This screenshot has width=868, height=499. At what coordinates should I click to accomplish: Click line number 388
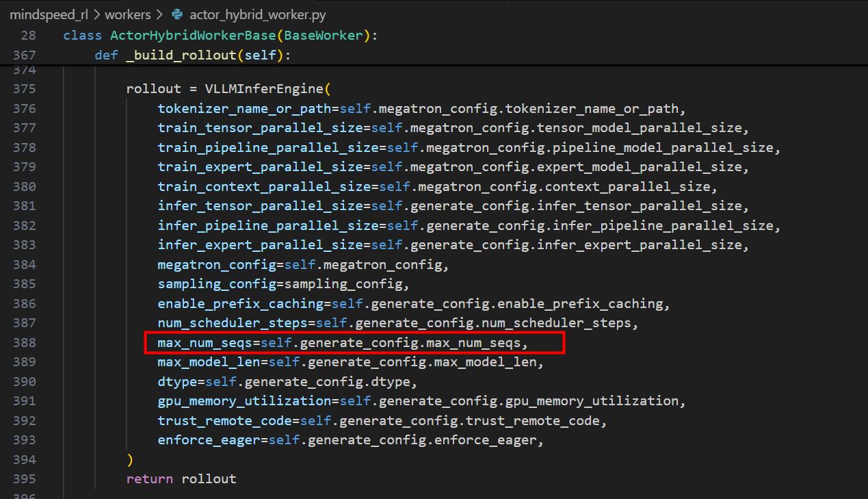click(x=24, y=342)
